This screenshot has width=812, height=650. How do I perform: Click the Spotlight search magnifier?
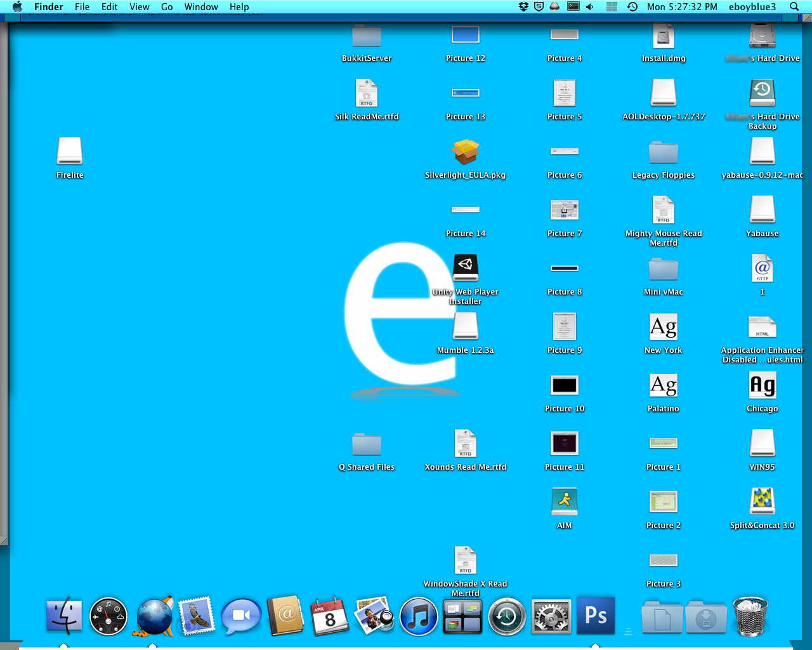point(794,7)
